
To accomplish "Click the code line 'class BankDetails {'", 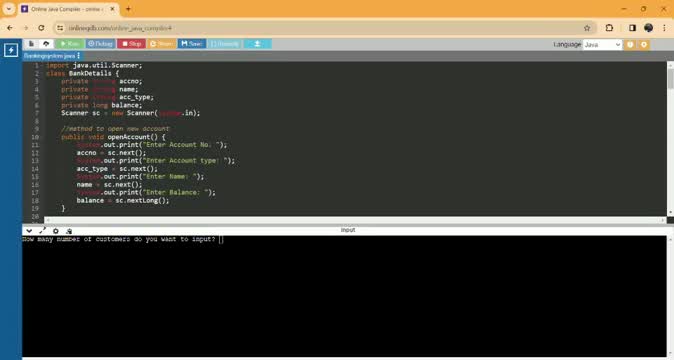I will click(x=83, y=73).
